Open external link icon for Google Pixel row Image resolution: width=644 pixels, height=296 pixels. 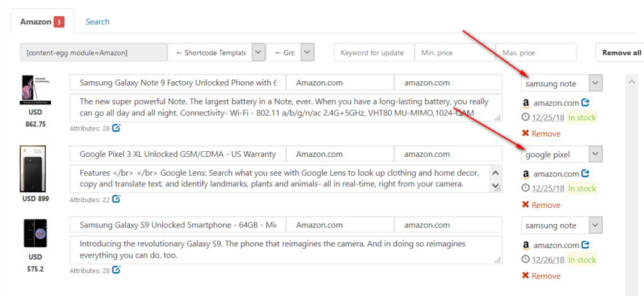click(586, 173)
